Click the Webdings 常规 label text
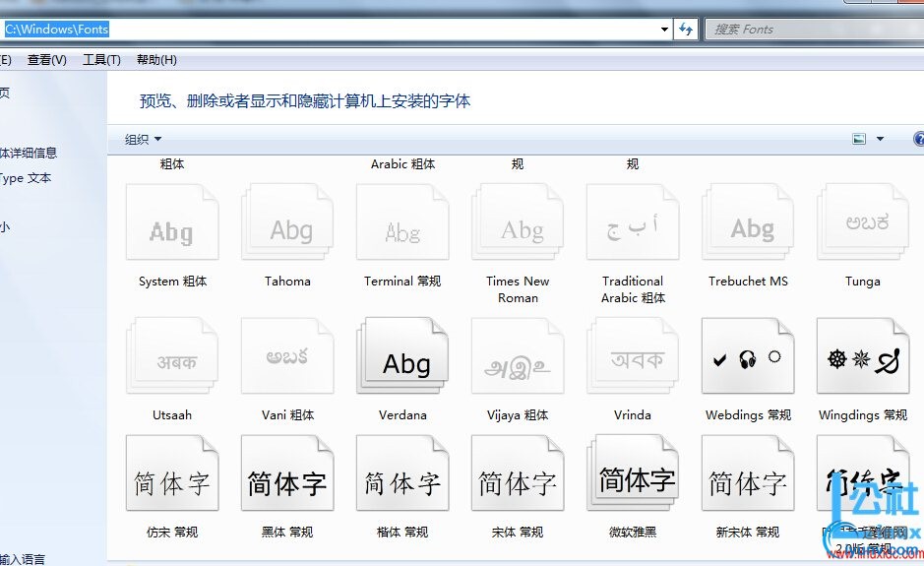 point(748,415)
